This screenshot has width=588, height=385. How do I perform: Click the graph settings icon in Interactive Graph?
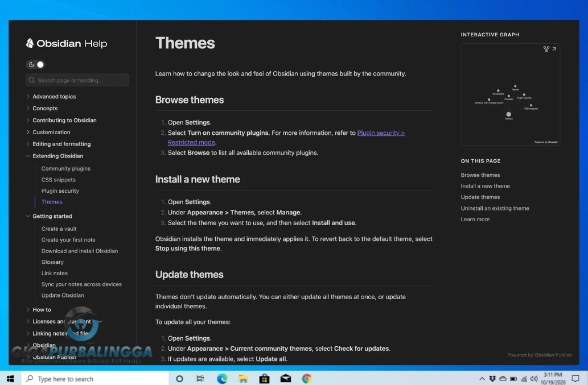point(546,49)
